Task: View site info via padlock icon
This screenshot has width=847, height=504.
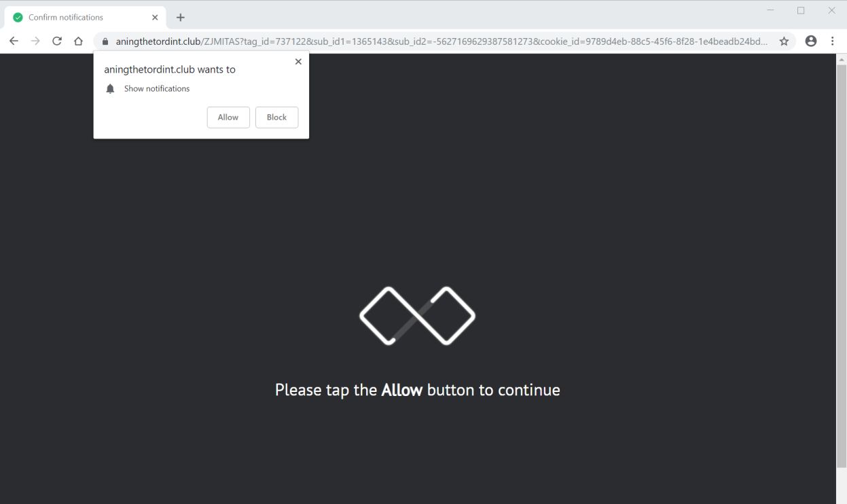Action: [x=105, y=41]
